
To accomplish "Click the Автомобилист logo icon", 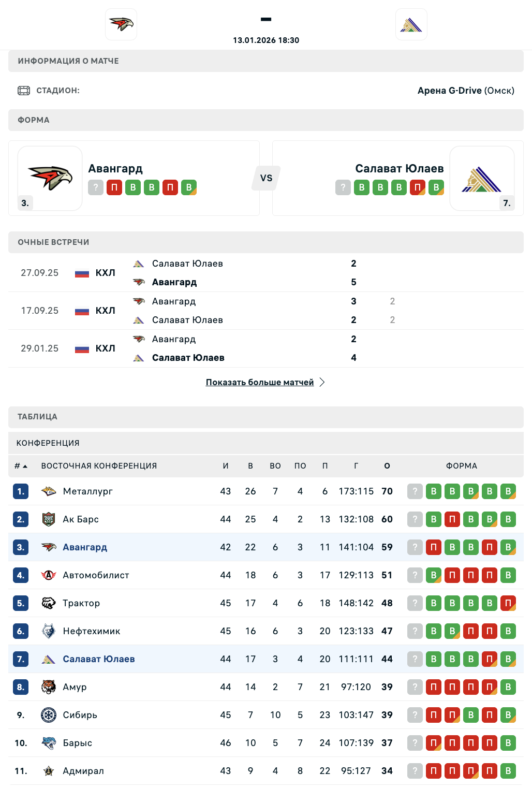I will click(x=49, y=575).
